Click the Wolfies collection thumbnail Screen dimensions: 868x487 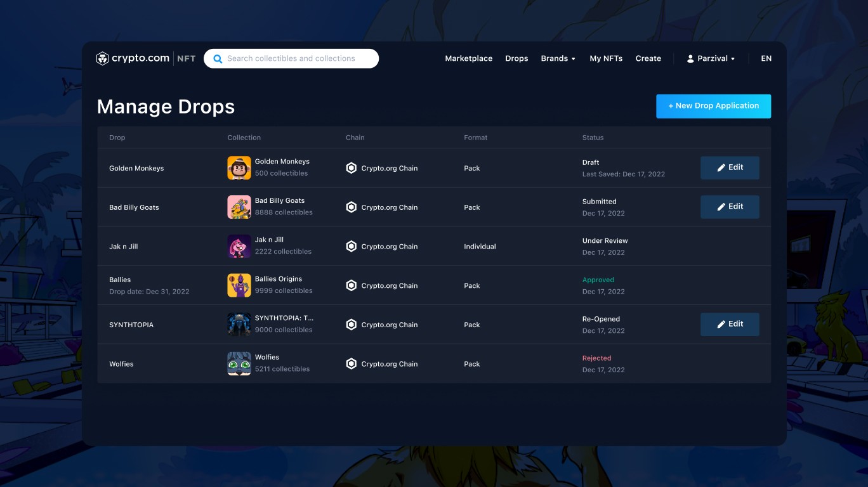click(239, 364)
